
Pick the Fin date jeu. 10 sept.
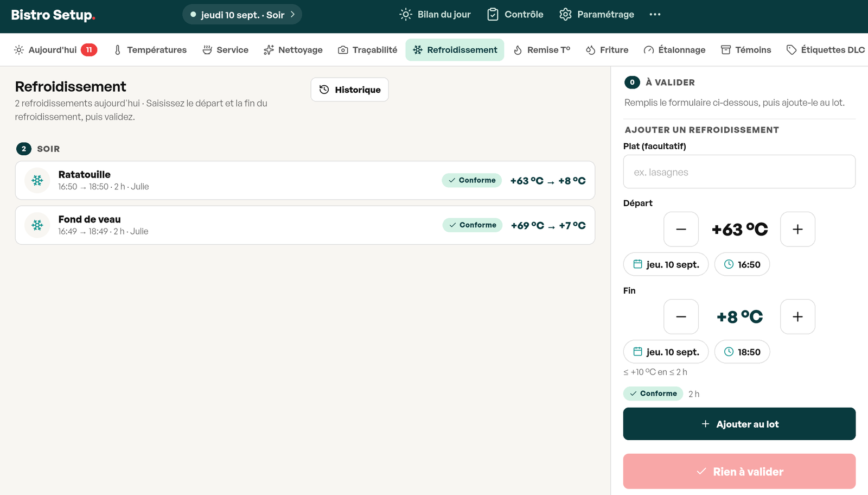point(666,352)
